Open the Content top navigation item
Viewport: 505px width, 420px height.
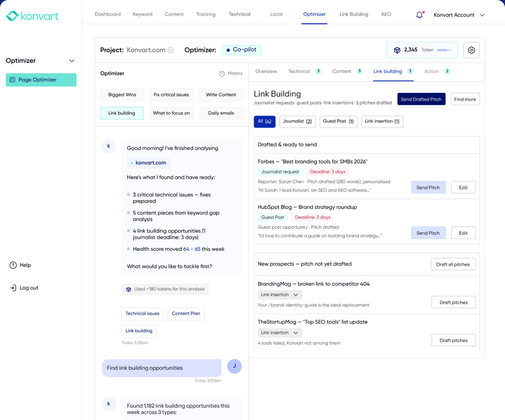174,14
